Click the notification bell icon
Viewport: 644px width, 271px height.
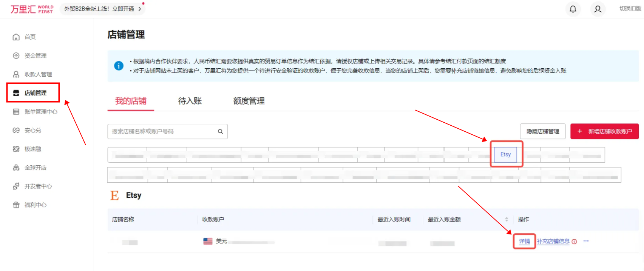click(573, 9)
